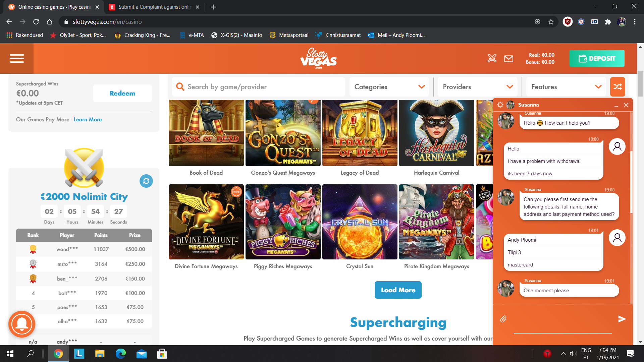Open the e-MTA bookmark
The height and width of the screenshot is (362, 644).
[192, 35]
